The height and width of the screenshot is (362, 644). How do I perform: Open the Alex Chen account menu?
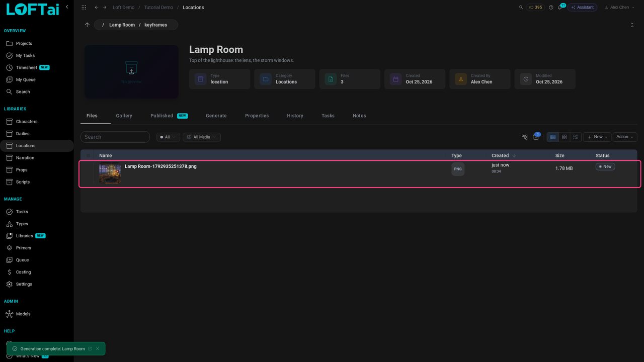(619, 8)
